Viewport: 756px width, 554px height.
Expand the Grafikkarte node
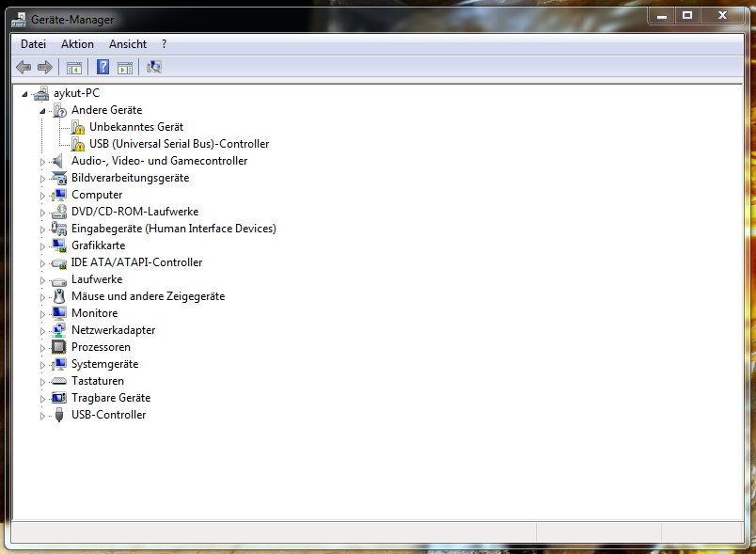coord(42,246)
